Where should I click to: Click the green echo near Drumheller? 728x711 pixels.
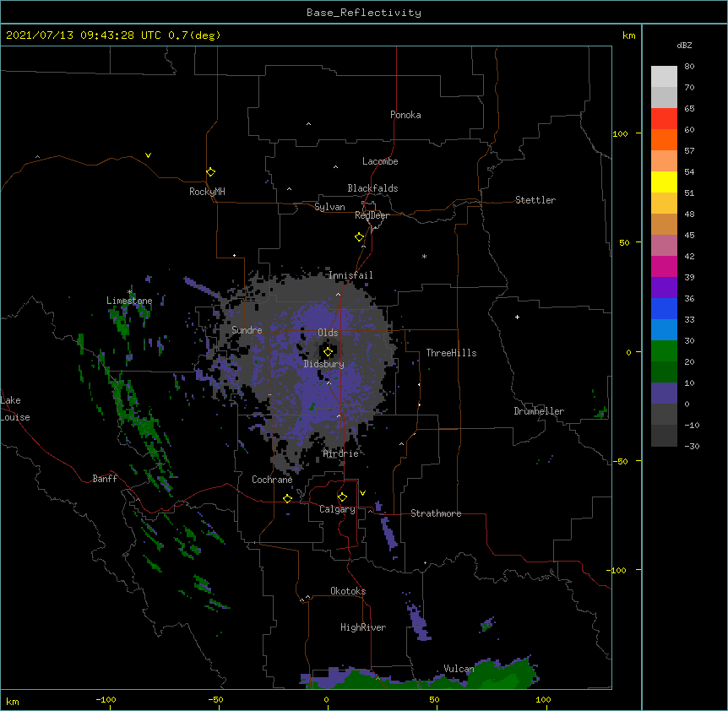(600, 412)
